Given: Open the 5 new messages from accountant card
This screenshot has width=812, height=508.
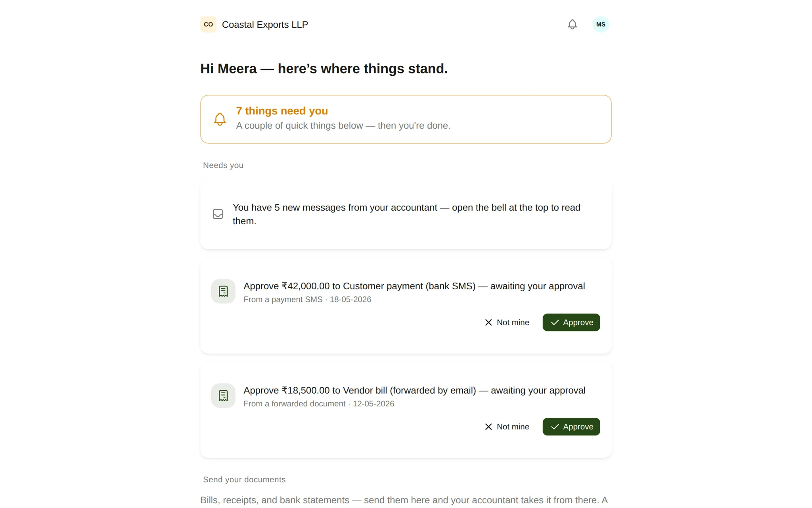Looking at the screenshot, I should [x=406, y=214].
